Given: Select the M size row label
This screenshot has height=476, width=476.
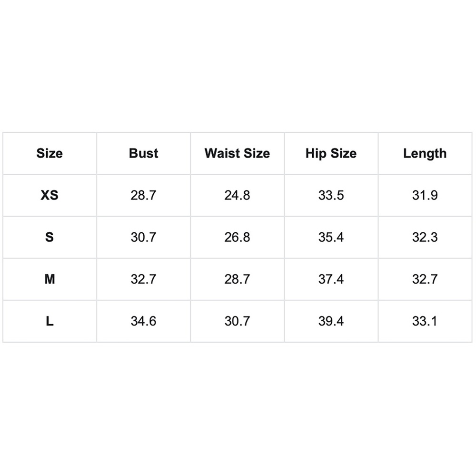Looking at the screenshot, I should pos(50,279).
